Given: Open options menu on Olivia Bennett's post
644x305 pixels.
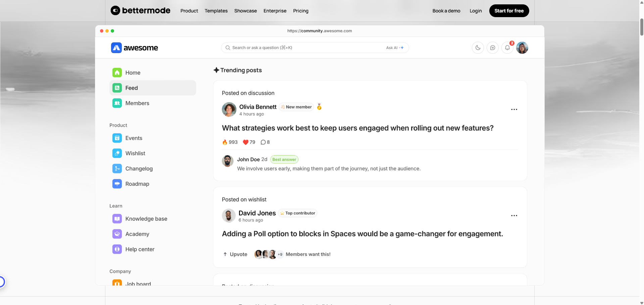Looking at the screenshot, I should (x=514, y=110).
